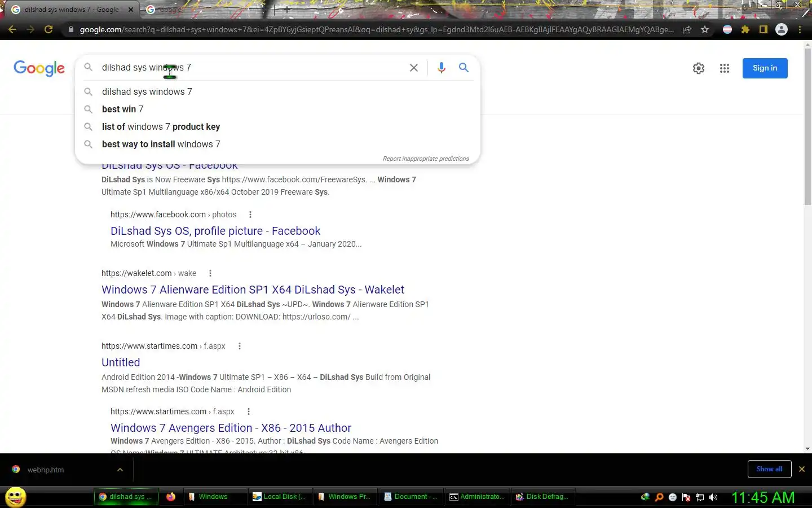View site information via padlock icon
The image size is (812, 508).
click(x=70, y=29)
